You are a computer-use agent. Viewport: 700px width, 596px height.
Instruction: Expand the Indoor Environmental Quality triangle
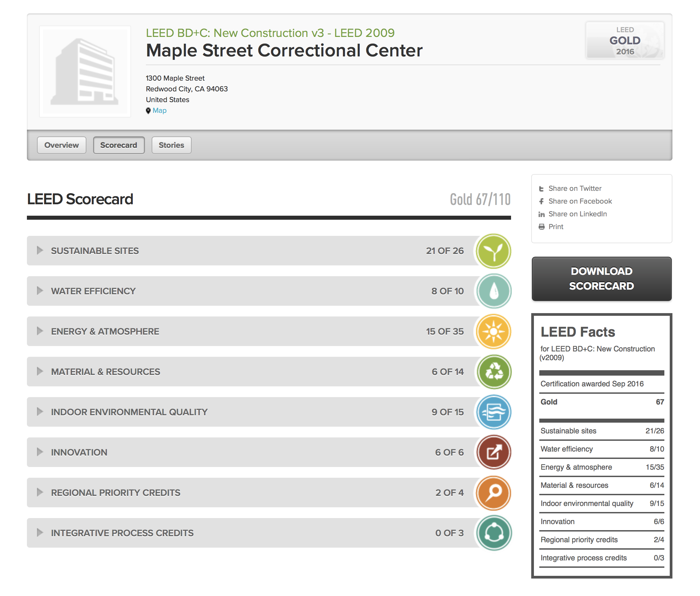point(40,412)
